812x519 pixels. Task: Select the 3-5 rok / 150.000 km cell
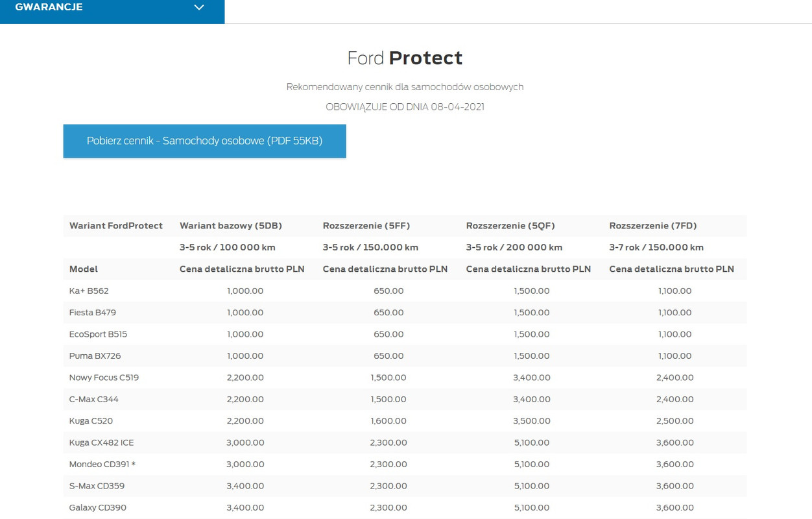coord(370,247)
